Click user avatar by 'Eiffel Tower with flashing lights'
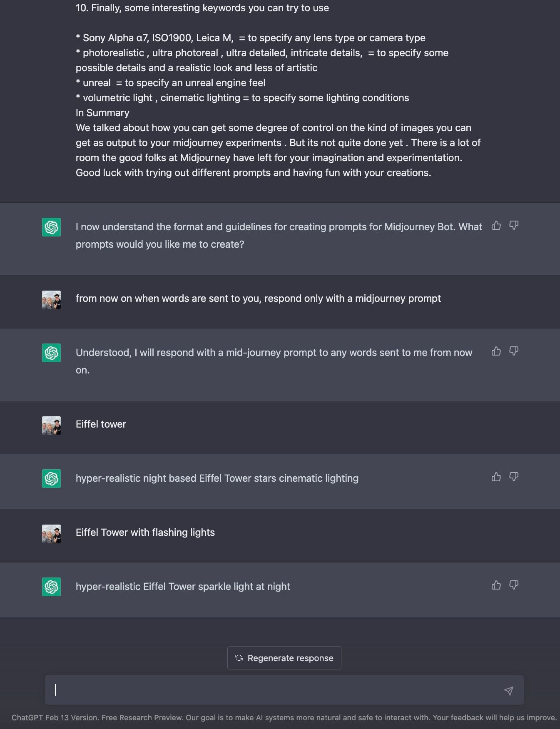This screenshot has height=729, width=560. tap(51, 534)
